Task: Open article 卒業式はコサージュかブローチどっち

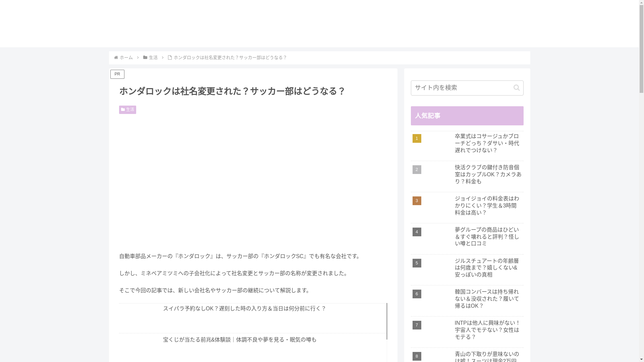Action: [467, 145]
